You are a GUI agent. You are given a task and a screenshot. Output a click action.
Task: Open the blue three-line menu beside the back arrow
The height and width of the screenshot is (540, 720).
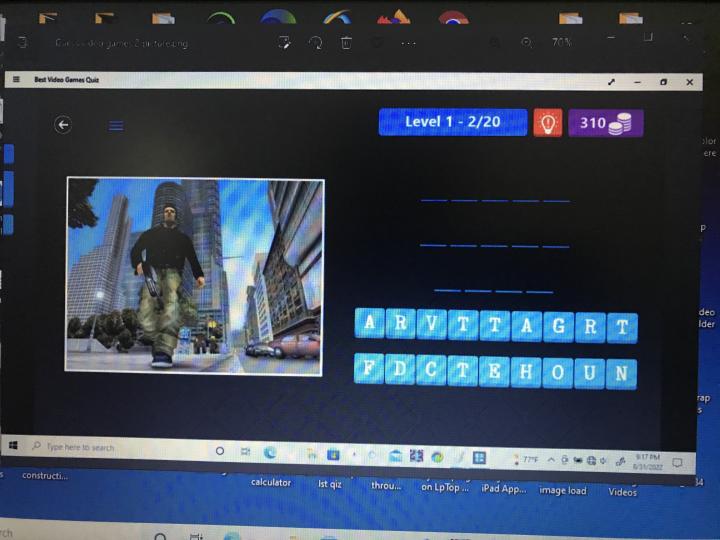(116, 125)
